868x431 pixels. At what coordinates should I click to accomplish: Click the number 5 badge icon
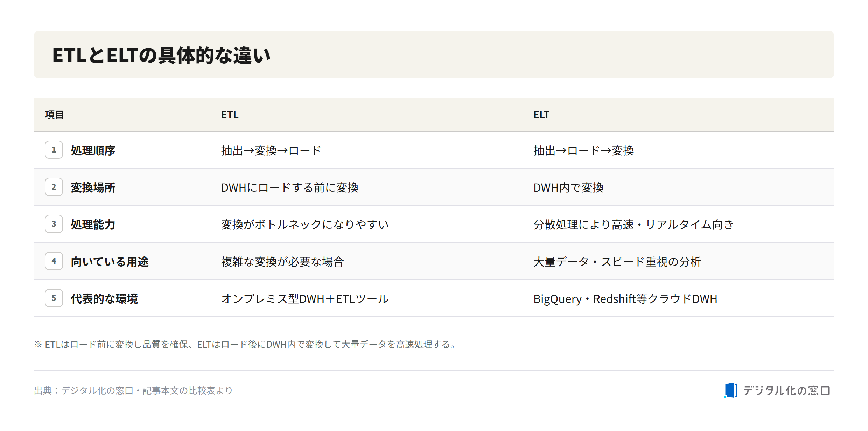[x=54, y=298]
